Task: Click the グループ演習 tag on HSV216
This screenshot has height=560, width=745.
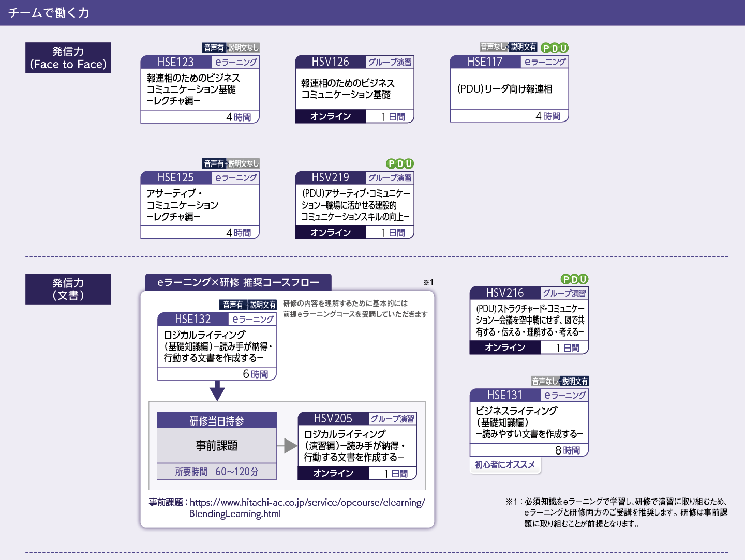Action: [564, 293]
